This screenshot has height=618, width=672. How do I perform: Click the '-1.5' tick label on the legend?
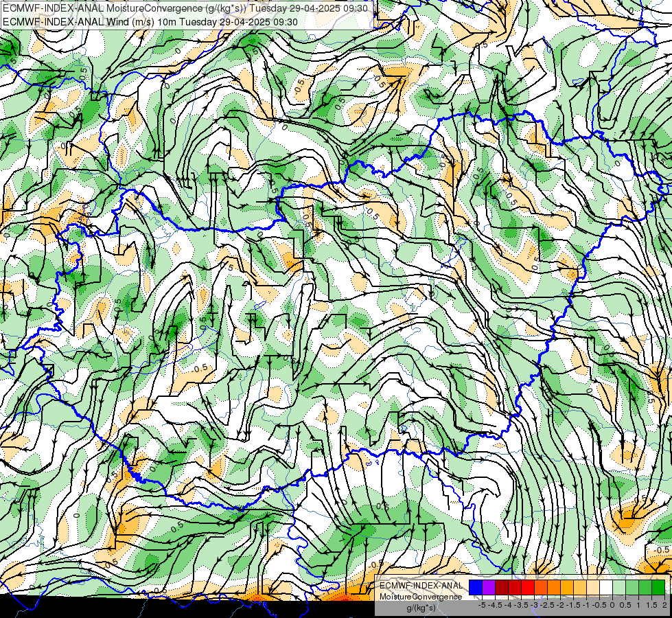[573, 605]
